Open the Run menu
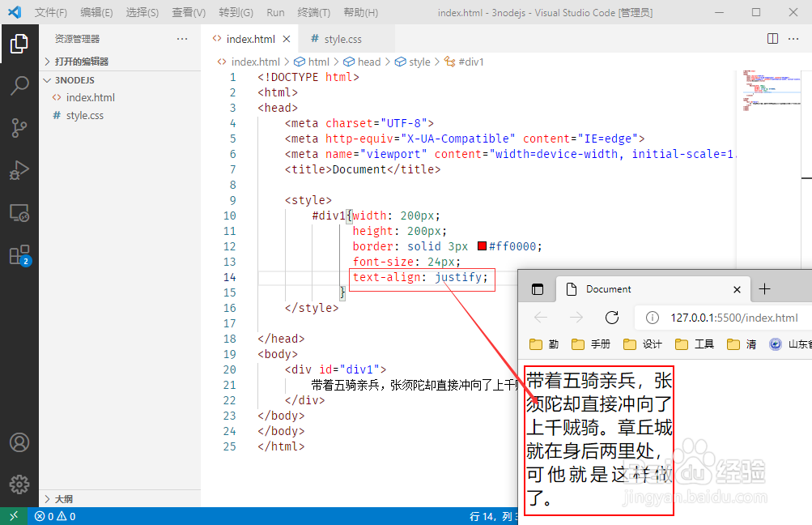812x525 pixels. pos(275,12)
